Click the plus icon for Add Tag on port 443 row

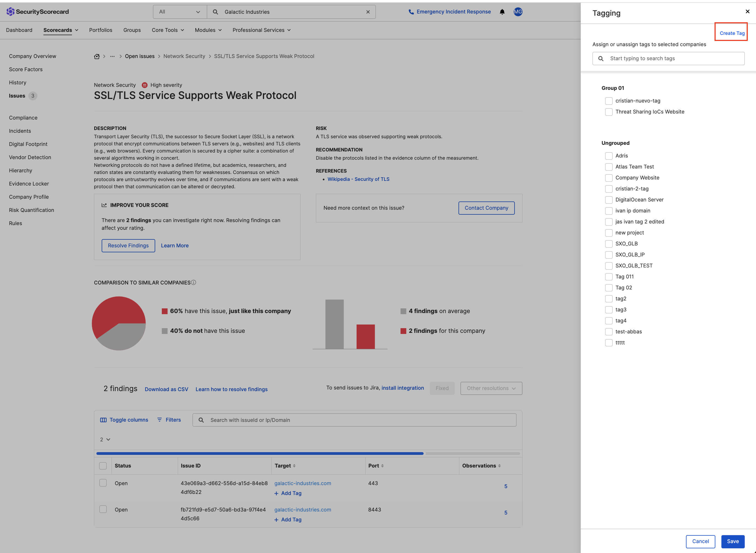point(276,493)
